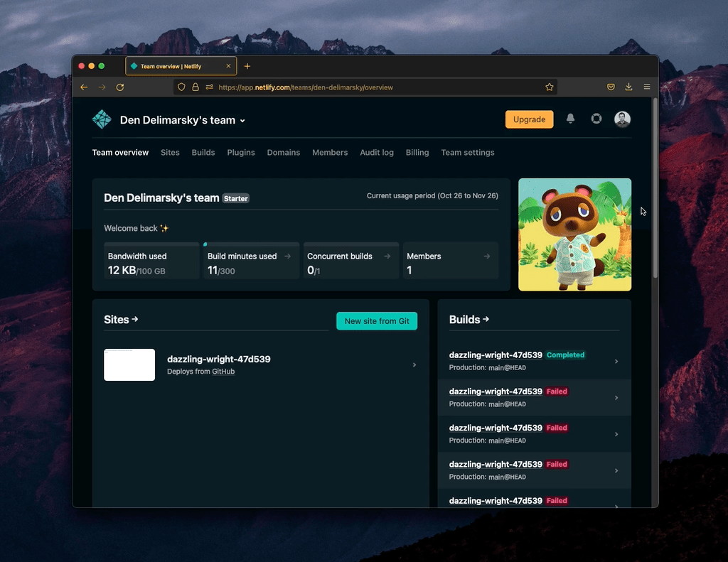Click the dazzling-wright-47d539 site preview thumbnail

[x=129, y=364]
